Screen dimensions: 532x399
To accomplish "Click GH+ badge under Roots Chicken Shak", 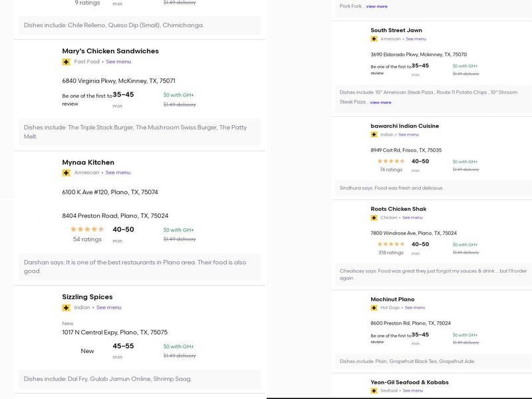I will (x=374, y=218).
